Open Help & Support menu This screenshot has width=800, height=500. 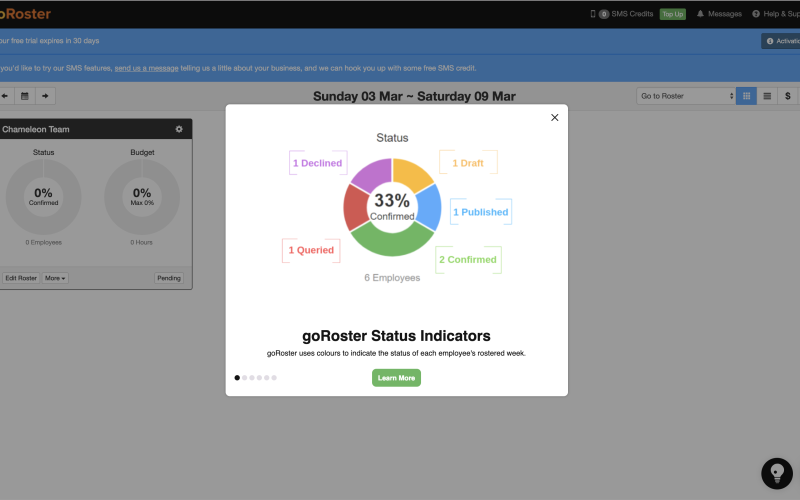pos(775,14)
